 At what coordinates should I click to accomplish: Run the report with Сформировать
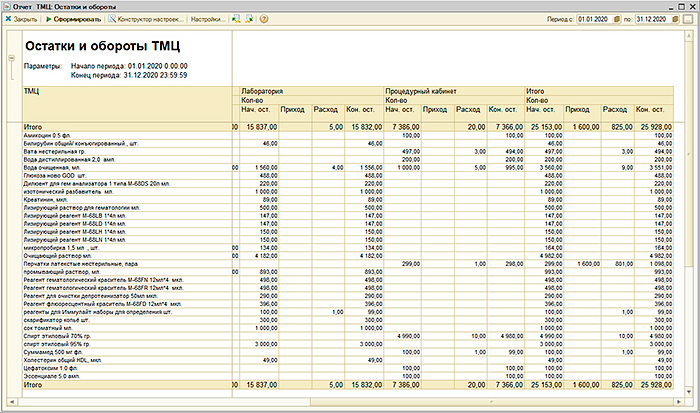coord(72,19)
